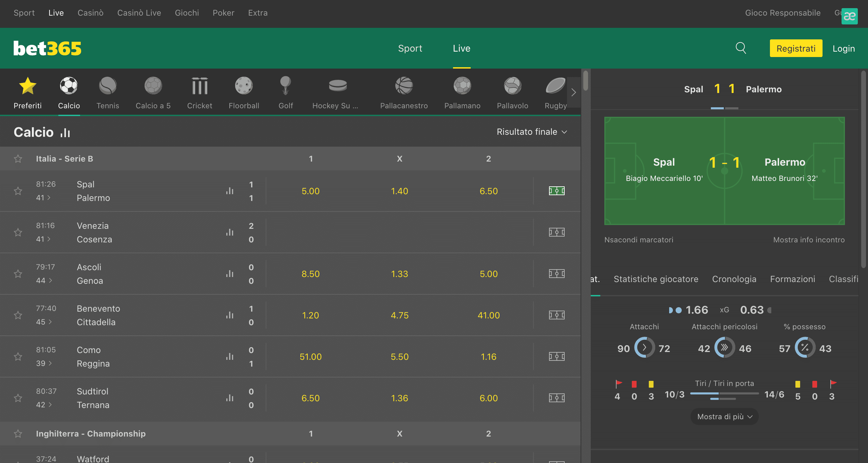Click the yellow Registrati button

pos(796,49)
